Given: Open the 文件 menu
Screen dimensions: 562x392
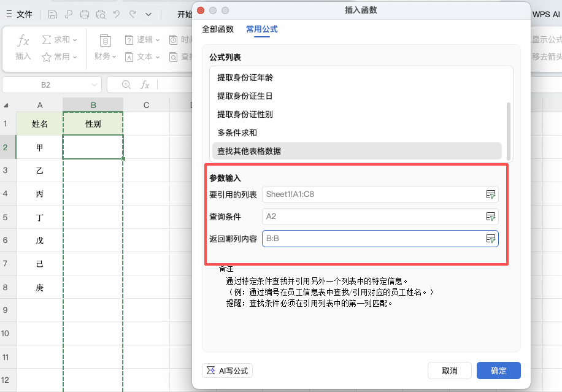Looking at the screenshot, I should tap(25, 14).
